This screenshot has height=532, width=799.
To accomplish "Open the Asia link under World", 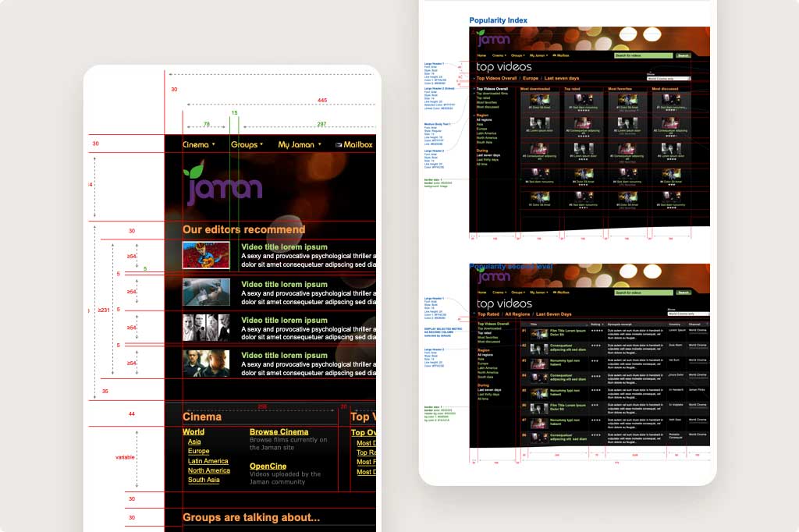I will pos(194,442).
